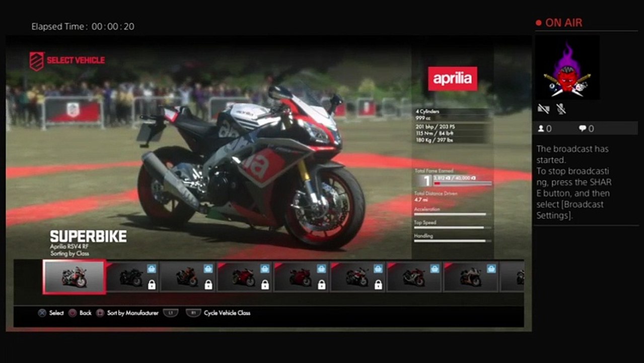The width and height of the screenshot is (644, 363).
Task: Select the highlighted Aprilia RSV4 RF thumbnail
Action: click(x=75, y=277)
